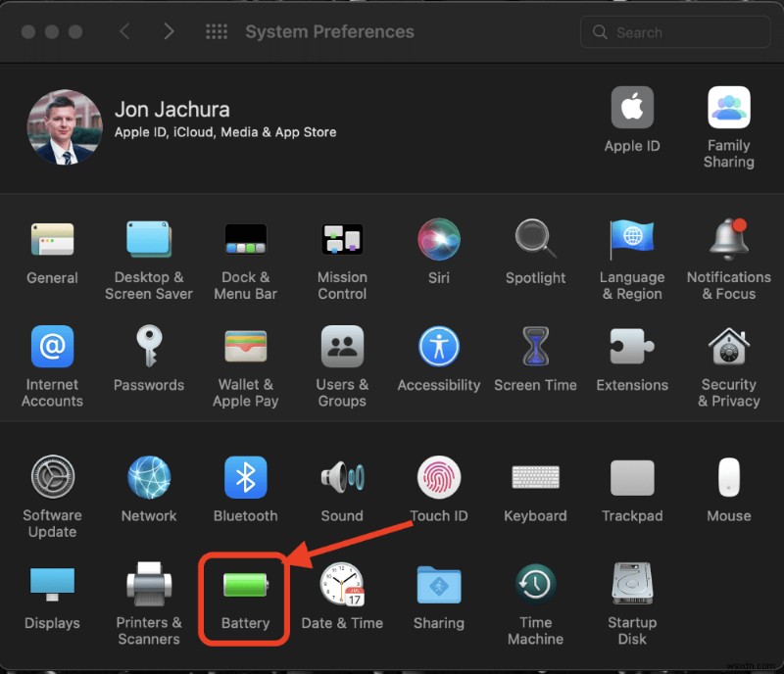Open Bluetooth settings

244,479
